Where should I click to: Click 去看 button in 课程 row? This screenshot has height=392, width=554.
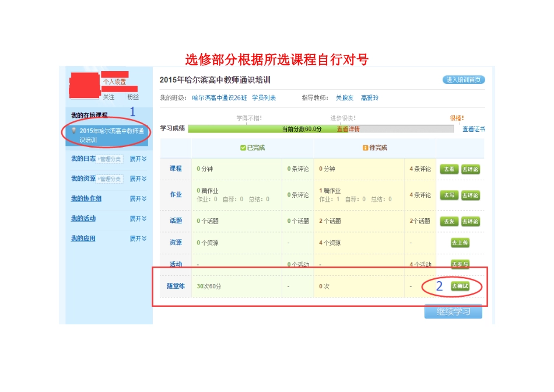[449, 169]
